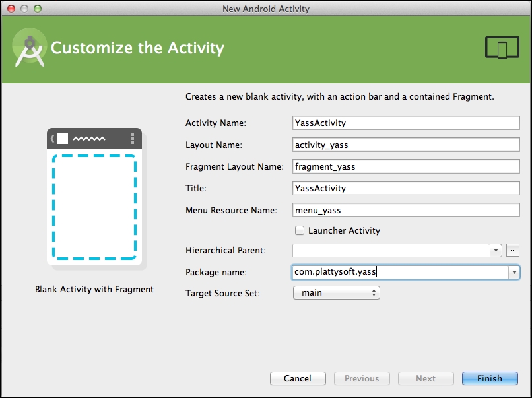The height and width of the screenshot is (398, 532).
Task: Click the Title text field
Action: [x=406, y=188]
